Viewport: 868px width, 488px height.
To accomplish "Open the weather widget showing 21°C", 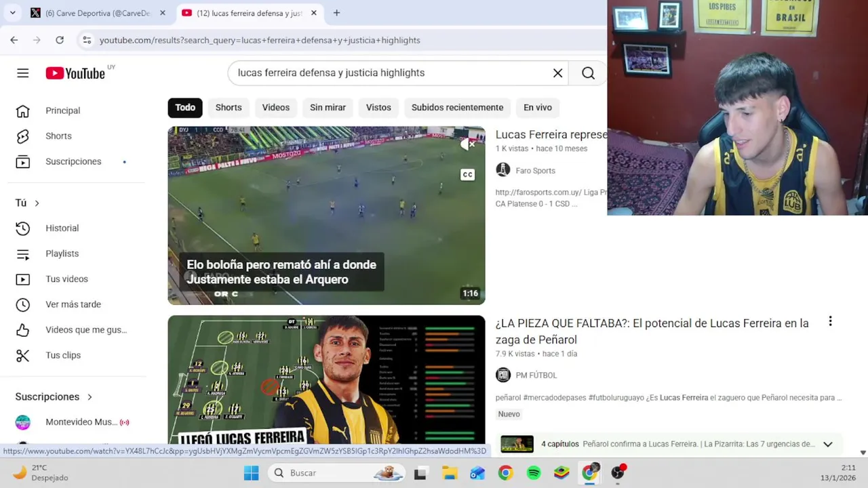I will click(41, 472).
